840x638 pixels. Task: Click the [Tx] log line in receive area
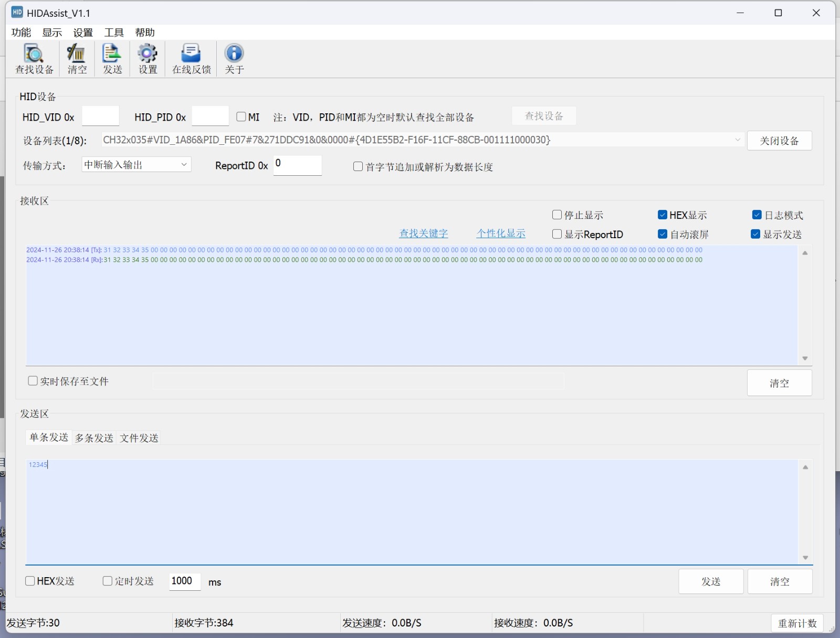364,250
